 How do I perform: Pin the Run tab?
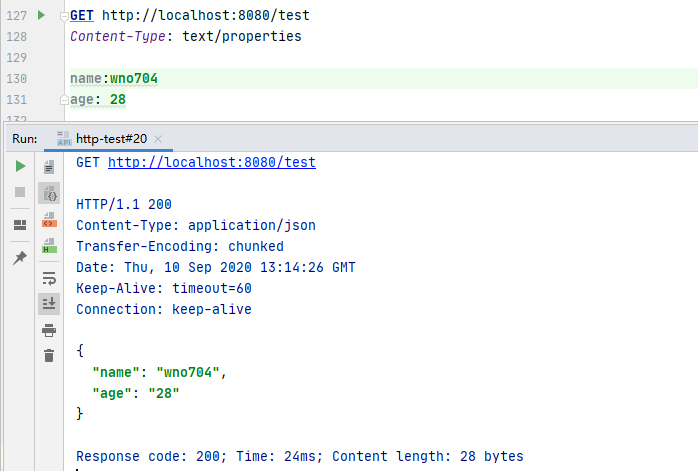pos(19,258)
